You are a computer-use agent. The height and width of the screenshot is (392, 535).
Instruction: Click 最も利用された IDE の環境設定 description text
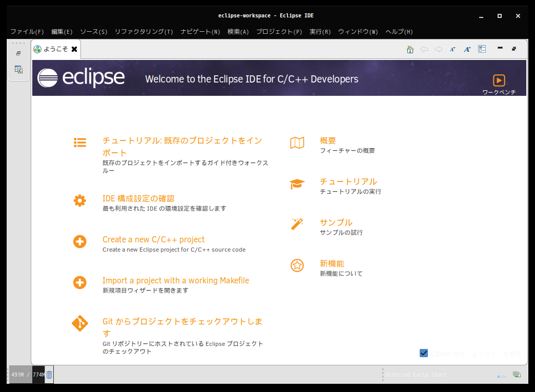pos(164,209)
